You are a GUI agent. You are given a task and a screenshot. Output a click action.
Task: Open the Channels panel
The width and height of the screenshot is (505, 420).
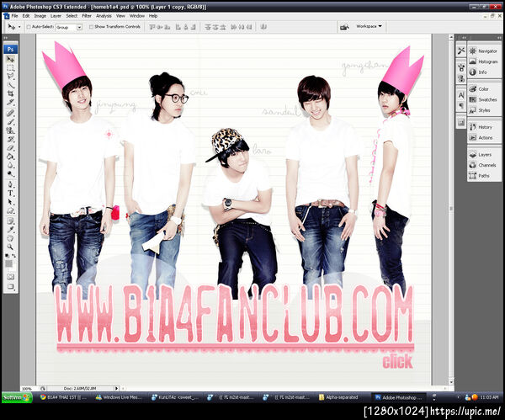tap(484, 165)
